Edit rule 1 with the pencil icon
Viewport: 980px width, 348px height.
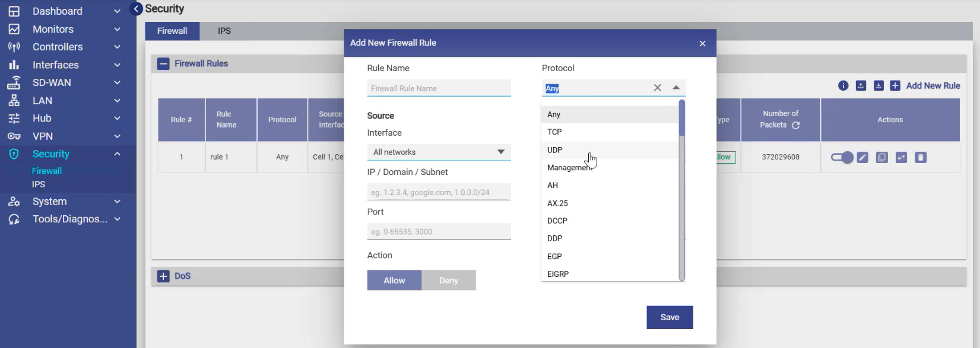[862, 158]
